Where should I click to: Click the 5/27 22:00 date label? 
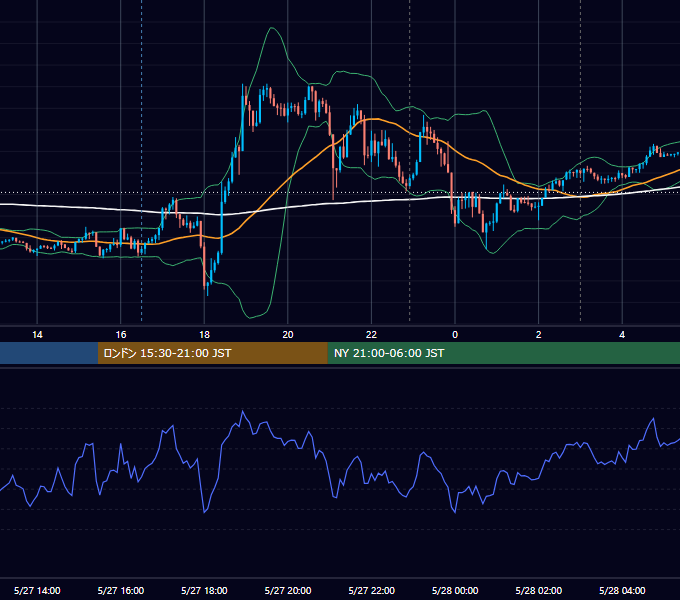click(x=372, y=590)
